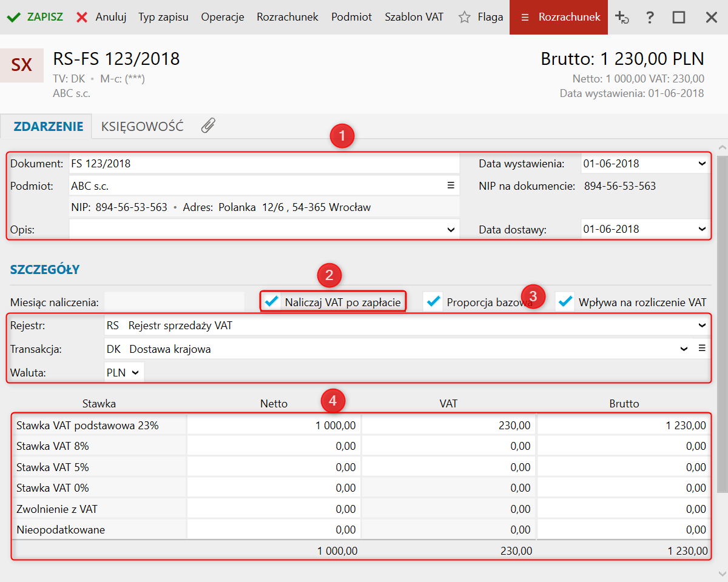
Task: Click the red X Anuluj icon
Action: coord(82,17)
